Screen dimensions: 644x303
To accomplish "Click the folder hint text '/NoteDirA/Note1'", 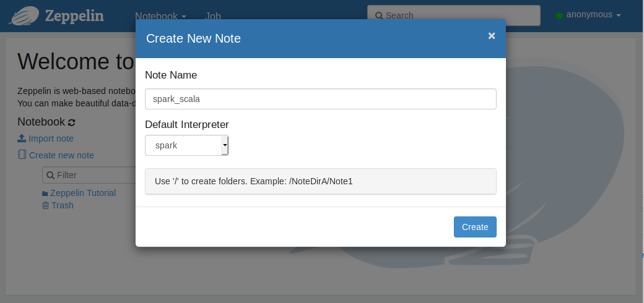I will point(321,181).
